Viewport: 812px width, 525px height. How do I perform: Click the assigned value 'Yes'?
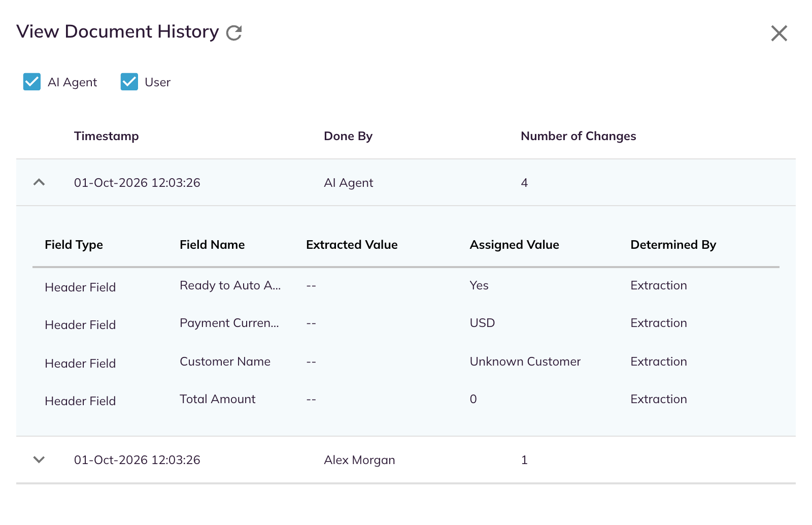pyautogui.click(x=479, y=285)
